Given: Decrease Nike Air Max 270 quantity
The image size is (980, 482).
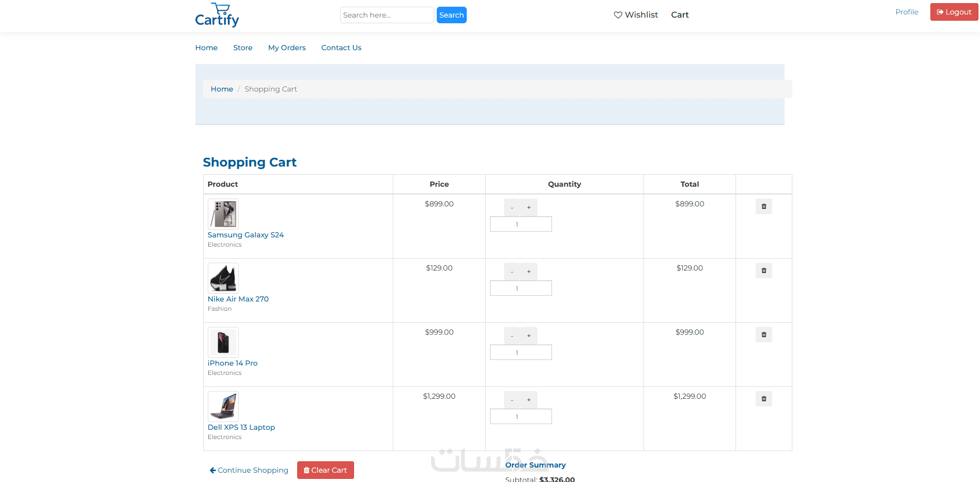Looking at the screenshot, I should pyautogui.click(x=512, y=272).
